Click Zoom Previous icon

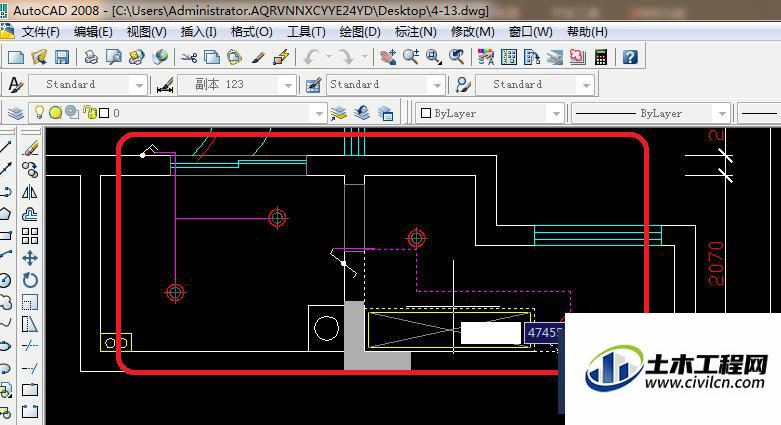(456, 57)
